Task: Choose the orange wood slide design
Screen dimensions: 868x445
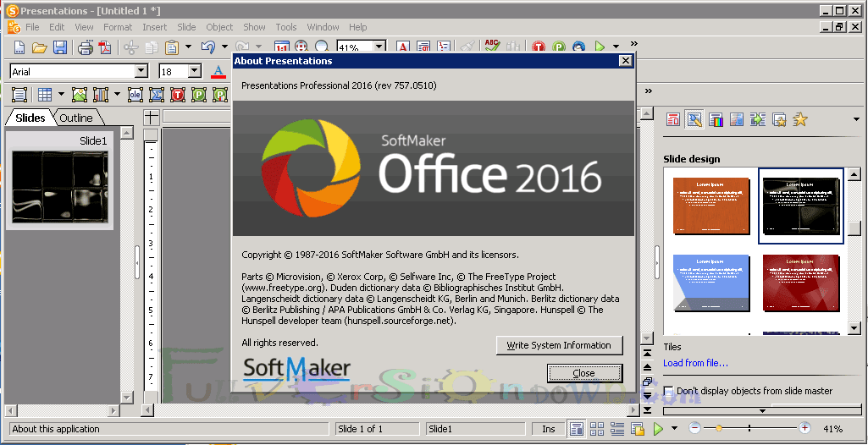Action: tap(710, 206)
